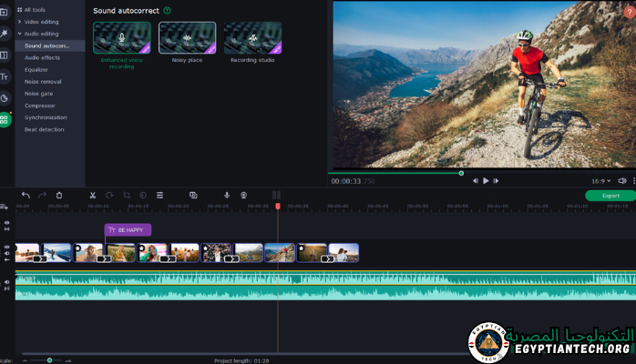This screenshot has width=636, height=364.
Task: Open the Titles tab in left sidebar
Action: coord(5,76)
